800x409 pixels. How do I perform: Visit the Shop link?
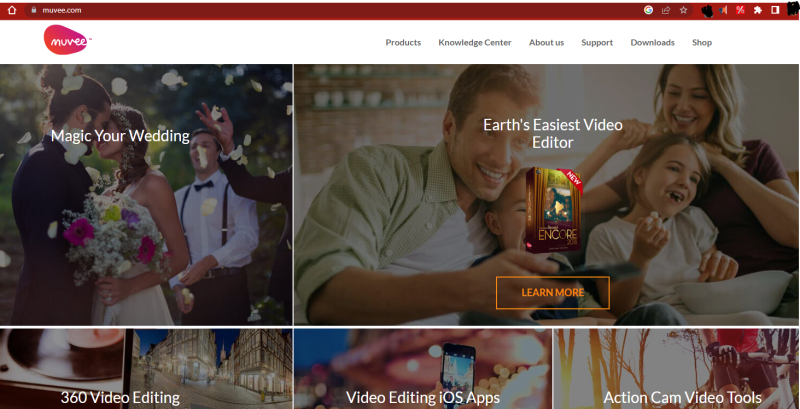pos(702,43)
